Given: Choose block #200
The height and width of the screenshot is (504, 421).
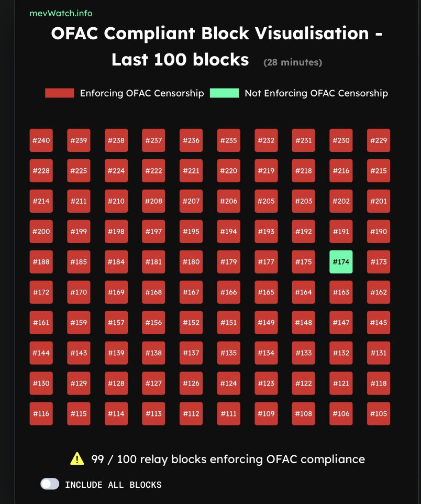Looking at the screenshot, I should 41,232.
